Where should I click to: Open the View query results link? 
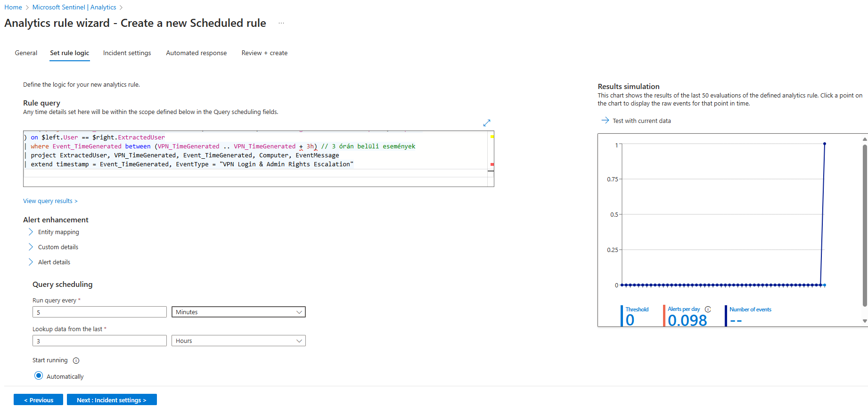(x=50, y=201)
